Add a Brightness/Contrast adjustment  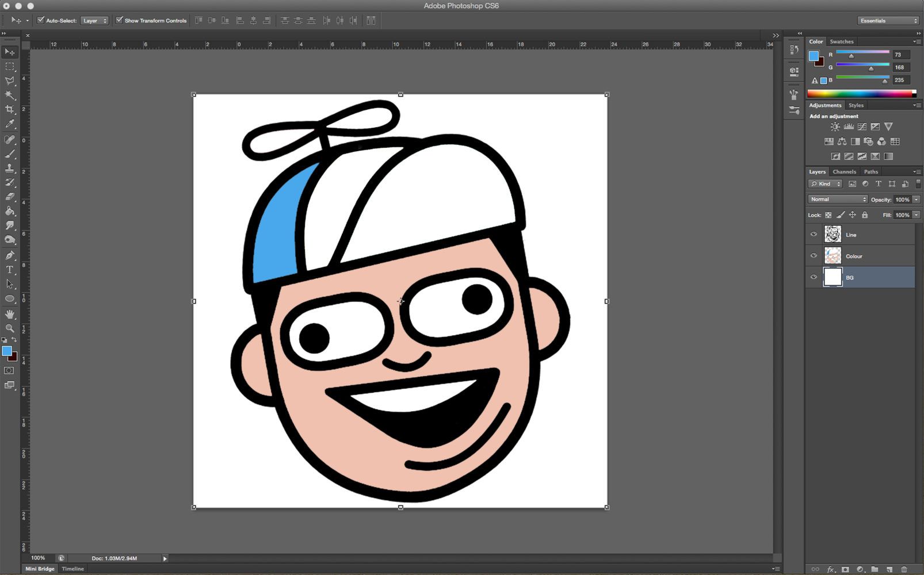click(x=835, y=126)
